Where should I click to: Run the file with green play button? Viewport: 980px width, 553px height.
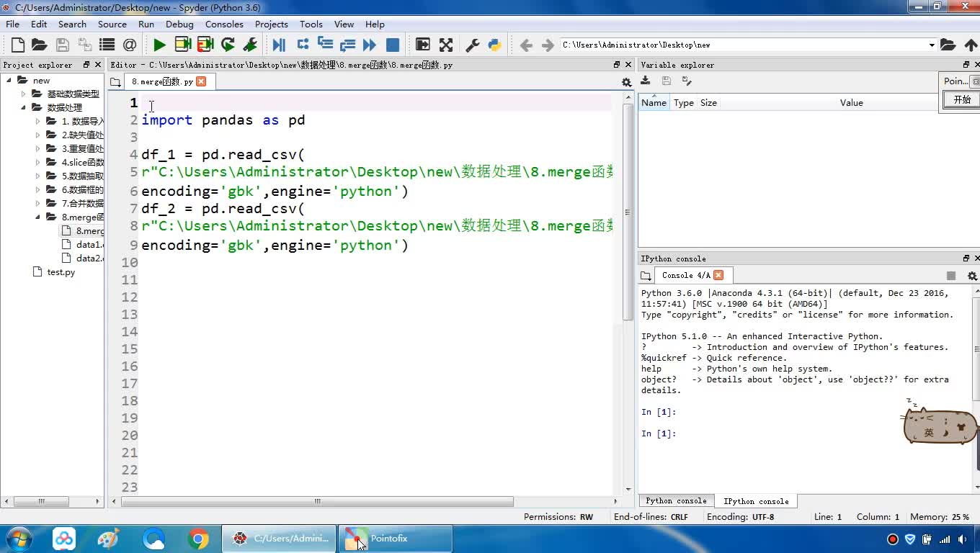(x=159, y=45)
